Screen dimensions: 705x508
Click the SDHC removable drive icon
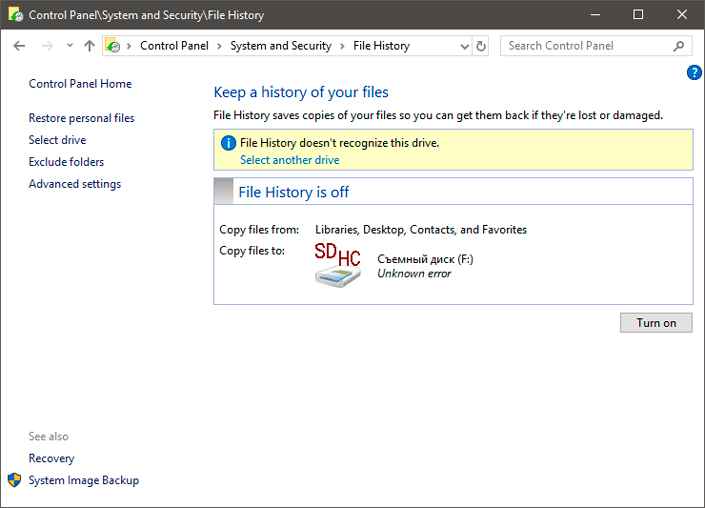(x=338, y=265)
